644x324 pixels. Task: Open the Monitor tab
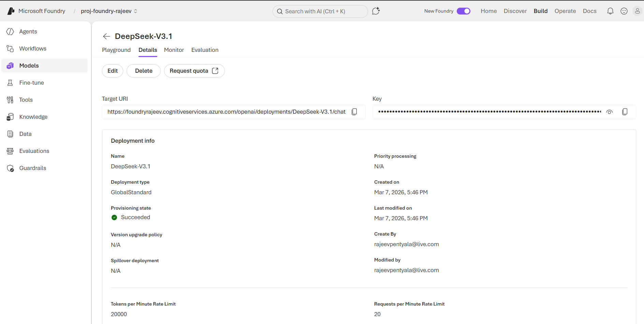[x=174, y=50]
